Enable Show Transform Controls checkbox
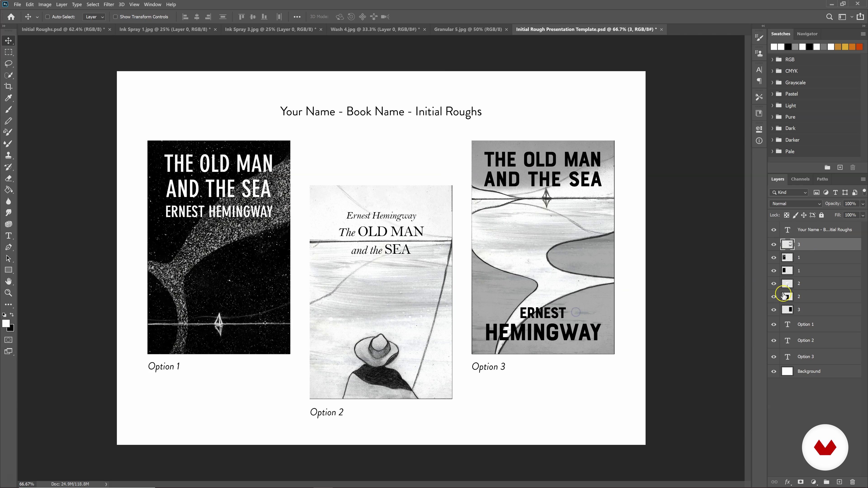 pyautogui.click(x=115, y=17)
